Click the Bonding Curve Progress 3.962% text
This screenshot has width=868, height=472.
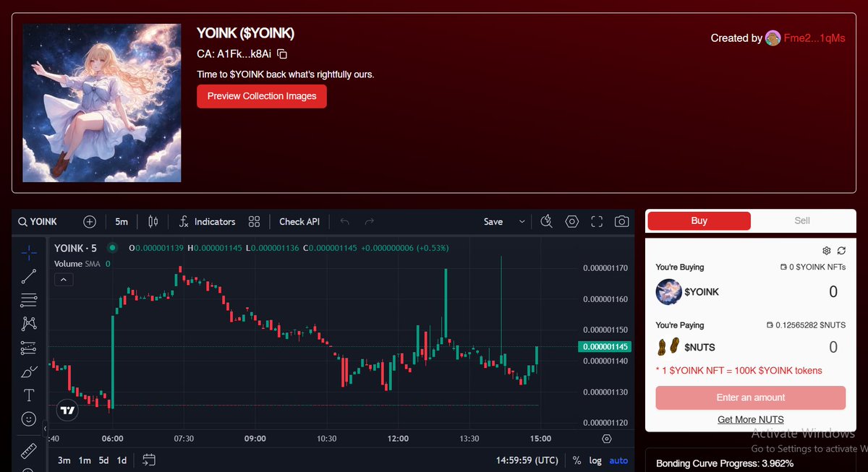coord(725,463)
